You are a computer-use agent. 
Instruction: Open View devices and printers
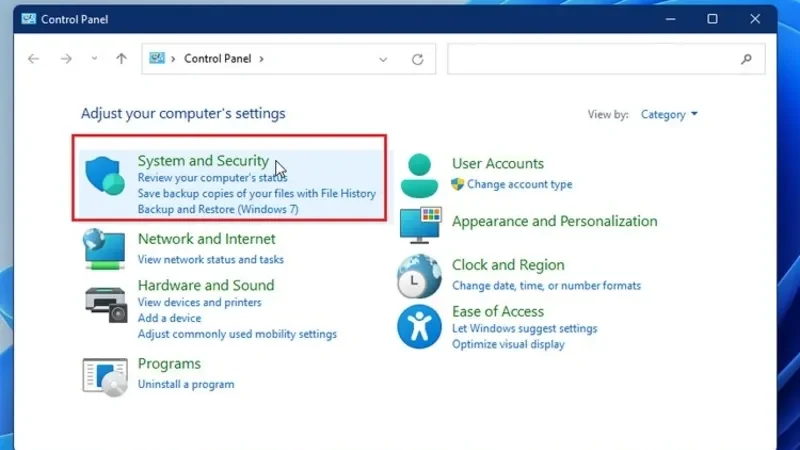(199, 302)
